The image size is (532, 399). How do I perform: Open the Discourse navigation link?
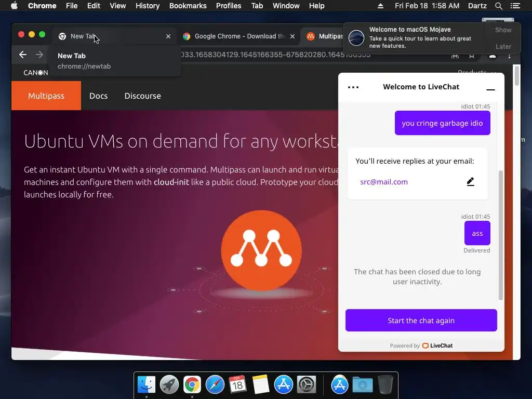pos(142,96)
